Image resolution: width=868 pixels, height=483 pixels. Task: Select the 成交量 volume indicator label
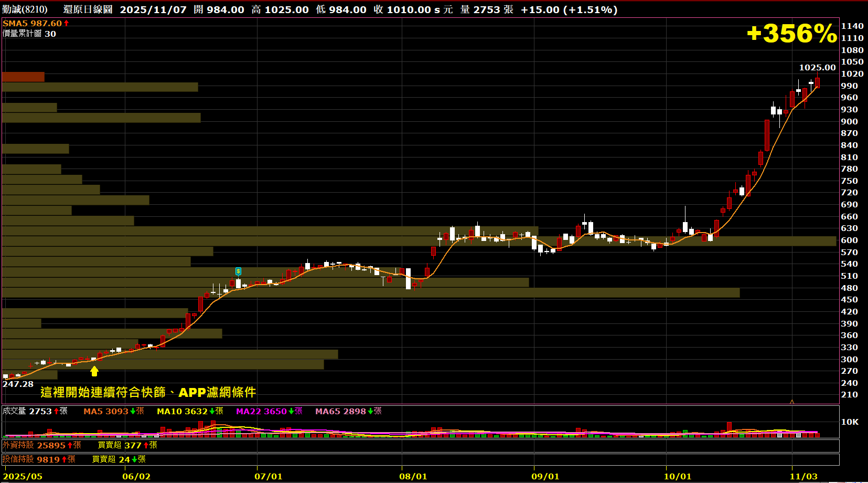tap(14, 411)
